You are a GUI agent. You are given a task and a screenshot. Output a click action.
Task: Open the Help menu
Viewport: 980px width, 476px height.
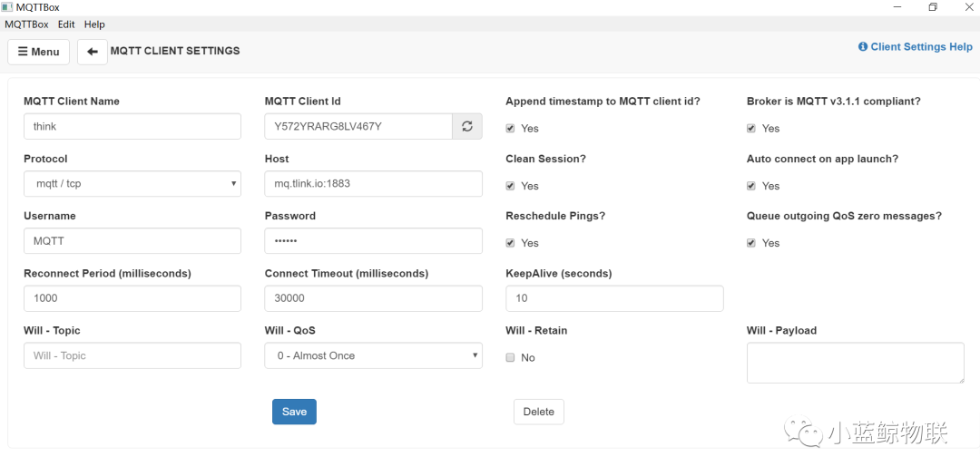point(94,24)
